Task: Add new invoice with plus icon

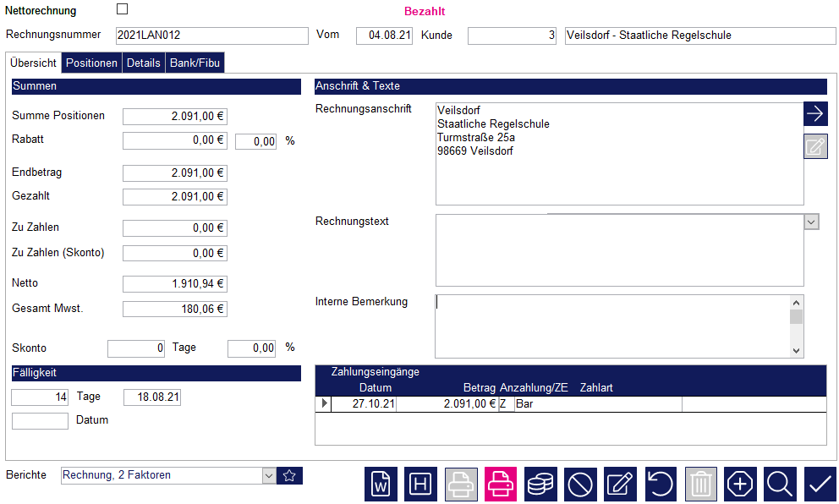Action: 740,485
